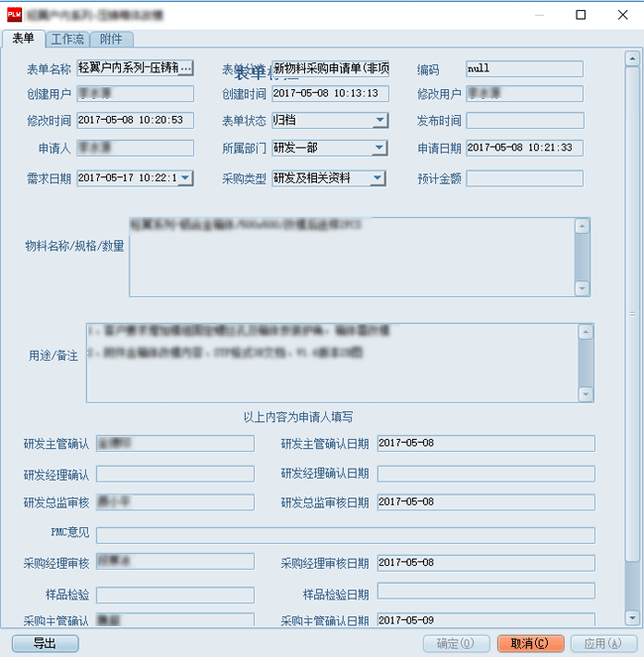This screenshot has width=644, height=657.
Task: Open the 附件 tab
Action: tap(112, 39)
